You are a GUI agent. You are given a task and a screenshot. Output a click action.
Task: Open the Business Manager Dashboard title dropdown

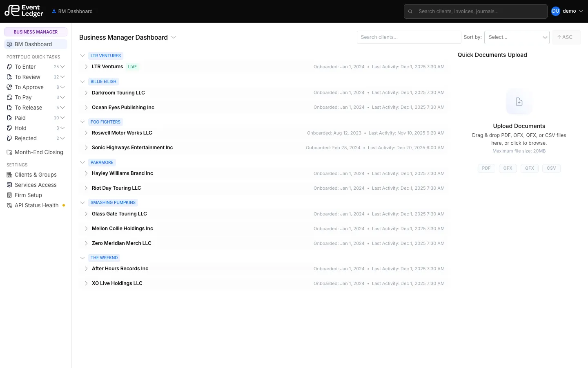(174, 37)
